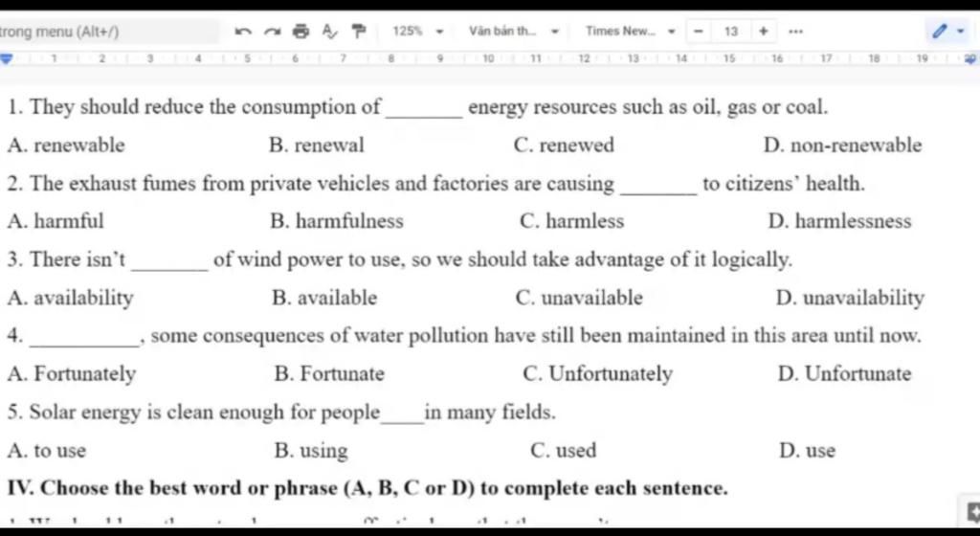The width and height of the screenshot is (980, 536).
Task: Click answer 'C. used'
Action: coord(563,451)
